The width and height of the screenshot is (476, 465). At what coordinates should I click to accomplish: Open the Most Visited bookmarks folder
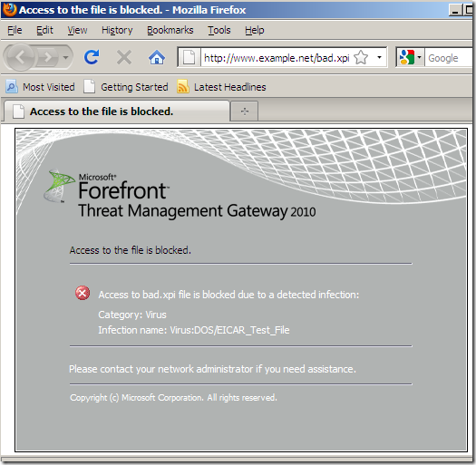point(40,87)
